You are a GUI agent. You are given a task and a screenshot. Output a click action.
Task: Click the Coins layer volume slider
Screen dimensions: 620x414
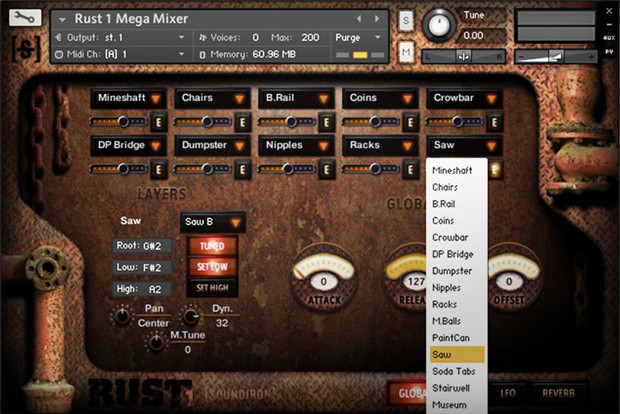click(370, 122)
